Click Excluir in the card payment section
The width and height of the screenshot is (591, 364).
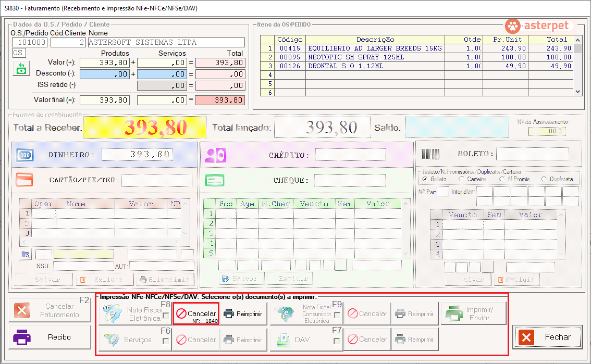104,279
